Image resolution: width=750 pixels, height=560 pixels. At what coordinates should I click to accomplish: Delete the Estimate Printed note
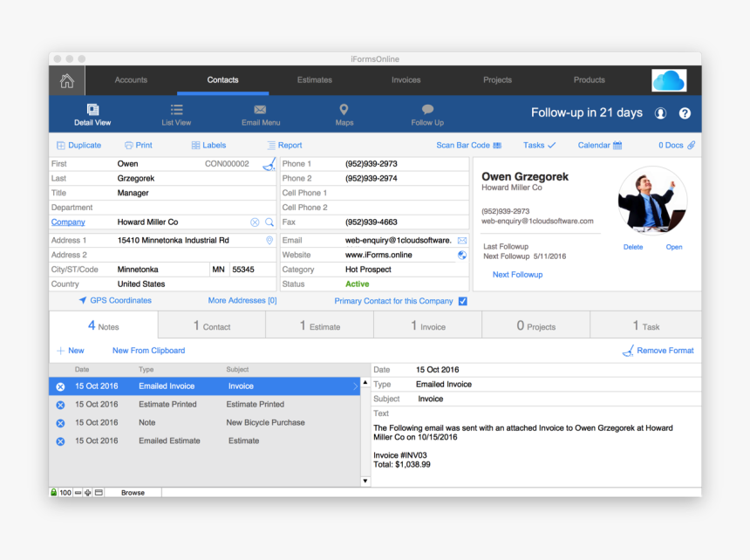[x=60, y=405]
